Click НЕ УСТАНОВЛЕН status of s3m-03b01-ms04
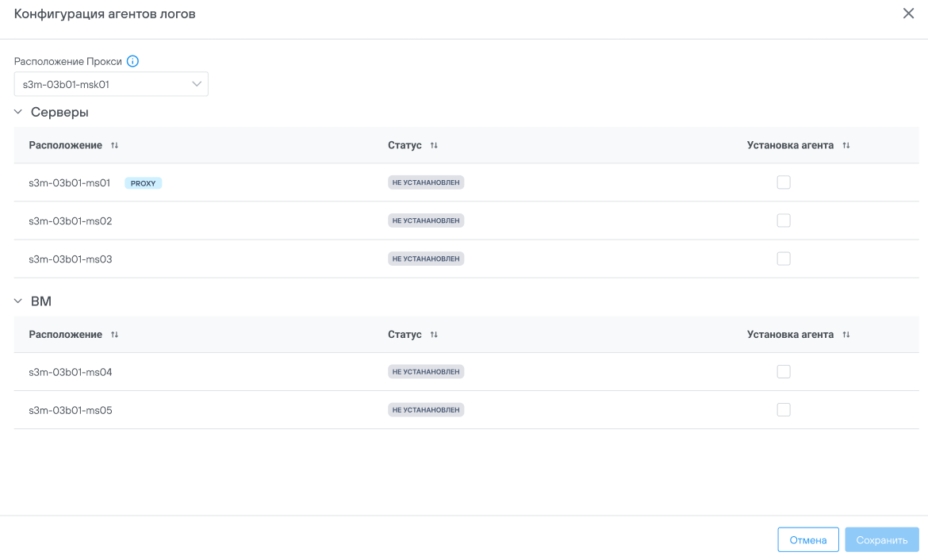 [x=426, y=372]
